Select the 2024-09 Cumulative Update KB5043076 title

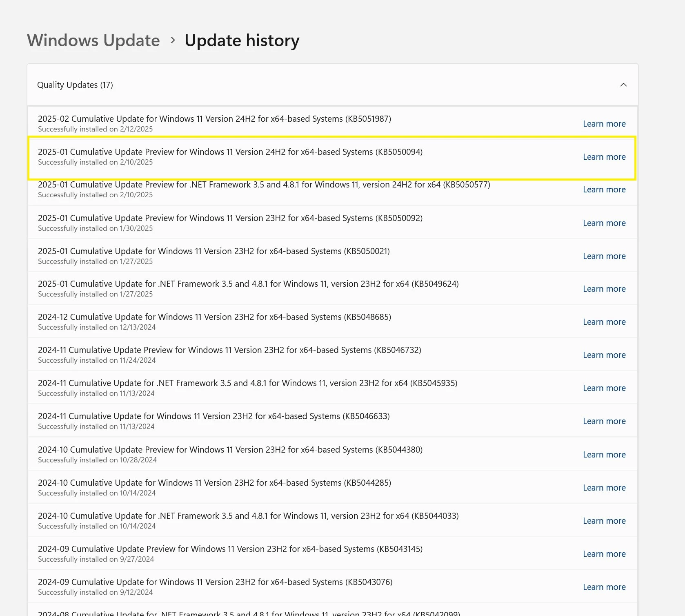click(215, 582)
